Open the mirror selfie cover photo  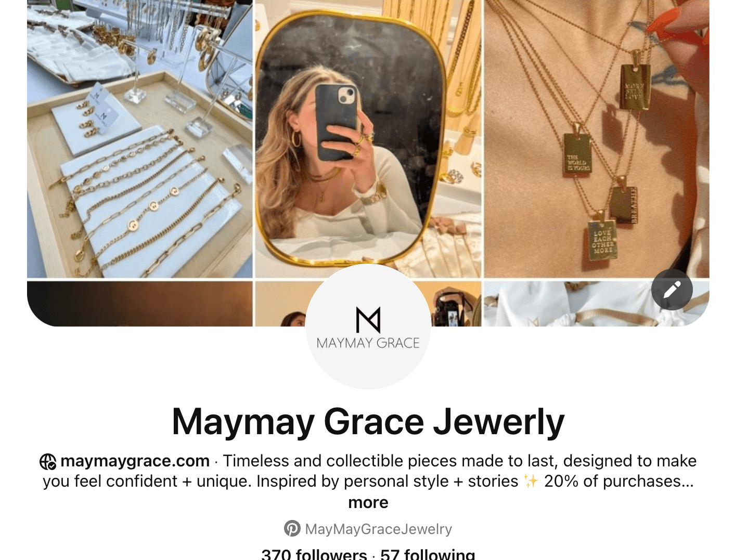point(368,139)
